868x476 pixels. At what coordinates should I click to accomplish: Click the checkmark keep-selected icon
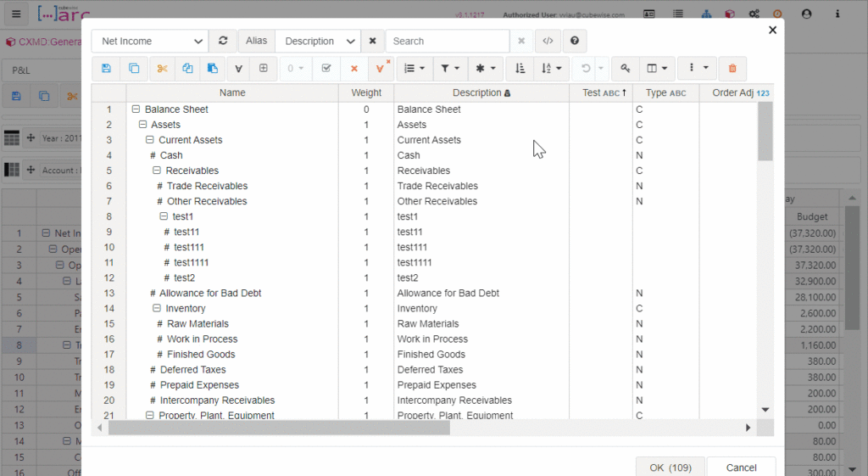coord(326,69)
